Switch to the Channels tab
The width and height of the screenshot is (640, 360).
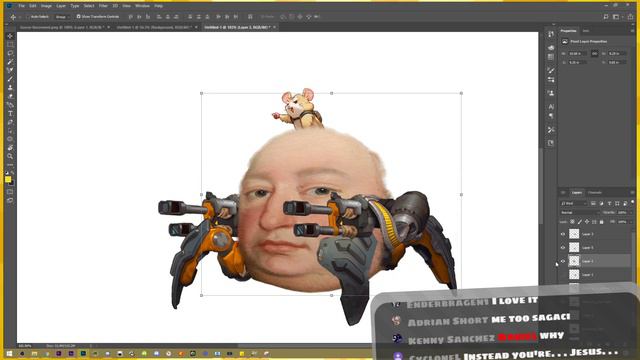(595, 193)
